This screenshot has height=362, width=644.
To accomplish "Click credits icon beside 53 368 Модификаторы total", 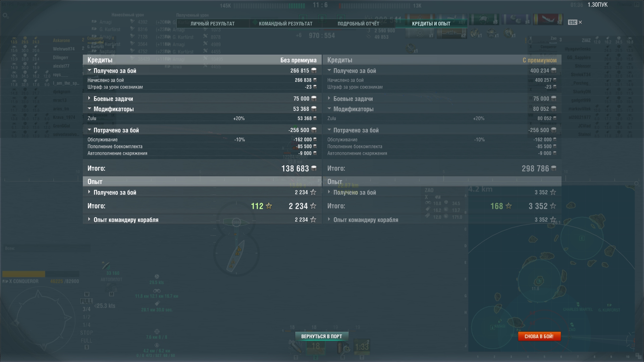I will (314, 109).
